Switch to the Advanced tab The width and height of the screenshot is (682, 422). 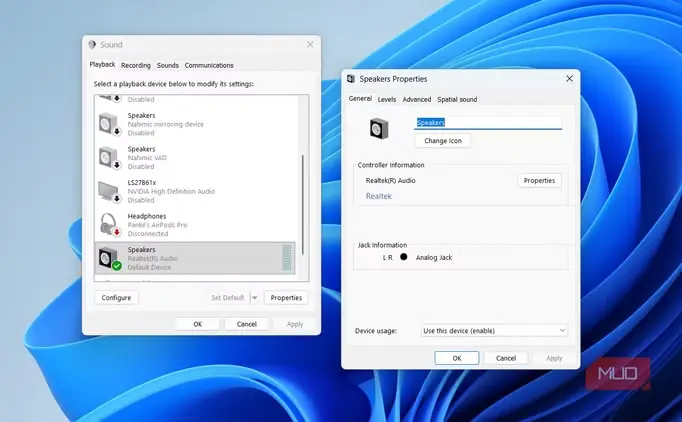point(417,99)
